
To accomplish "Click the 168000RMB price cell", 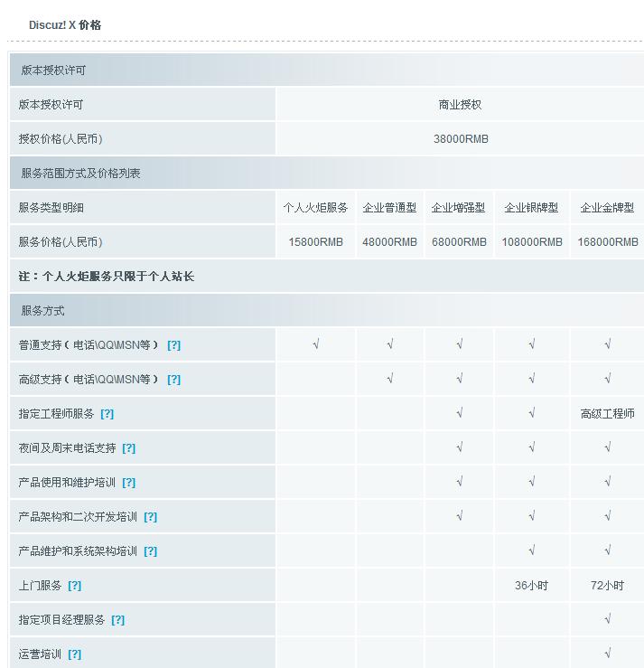I will point(607,242).
